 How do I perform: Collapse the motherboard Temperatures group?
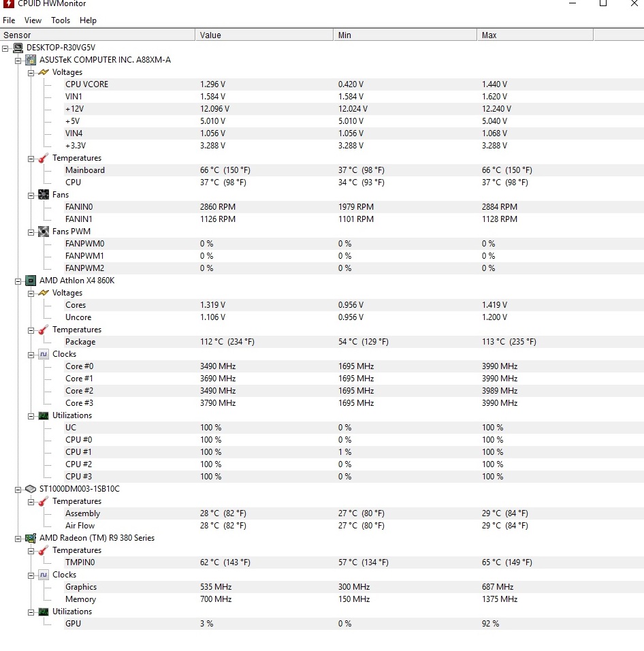pyautogui.click(x=31, y=159)
